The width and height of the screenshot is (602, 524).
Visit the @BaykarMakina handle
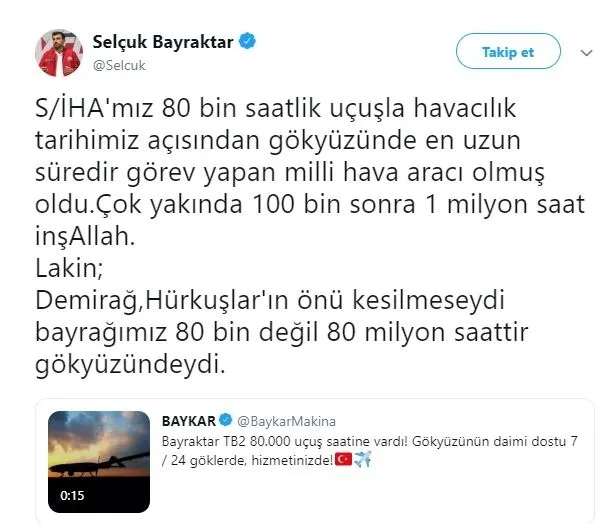(286, 421)
